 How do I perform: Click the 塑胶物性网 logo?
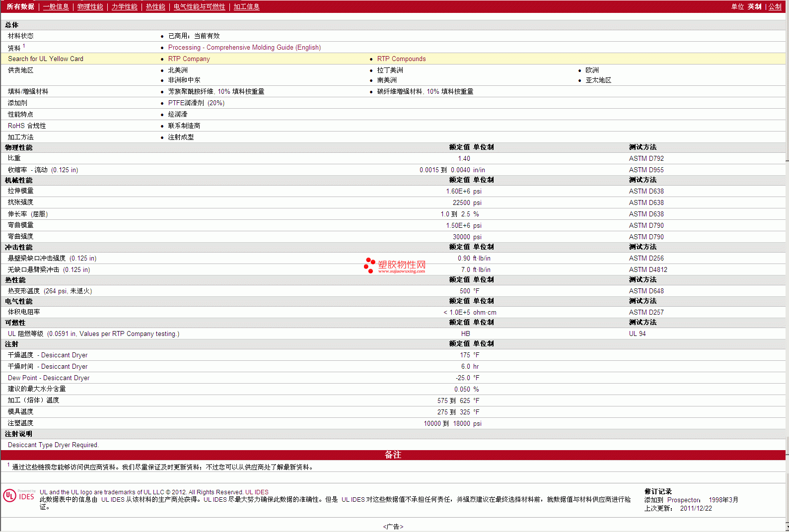click(x=395, y=266)
